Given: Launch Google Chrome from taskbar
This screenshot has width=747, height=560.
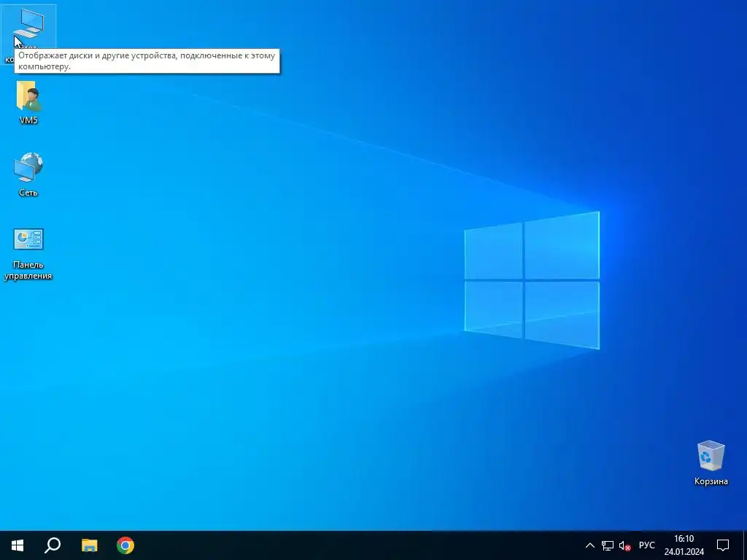Looking at the screenshot, I should coord(125,545).
